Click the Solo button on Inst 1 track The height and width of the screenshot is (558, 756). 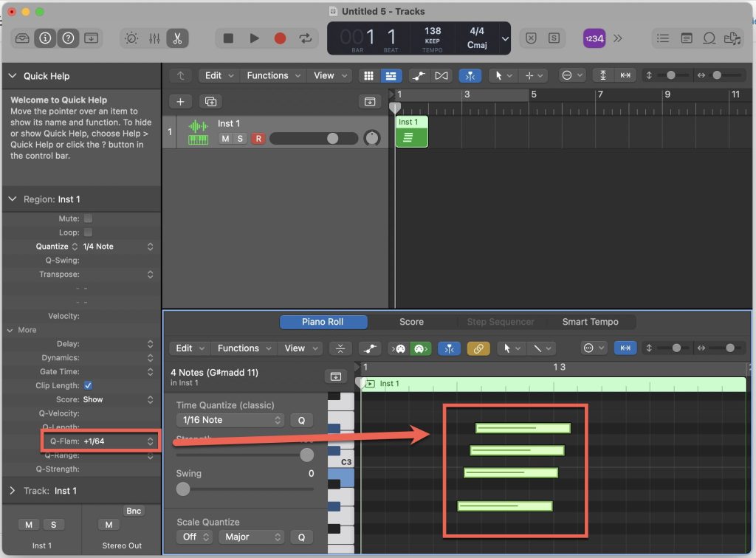click(x=239, y=139)
